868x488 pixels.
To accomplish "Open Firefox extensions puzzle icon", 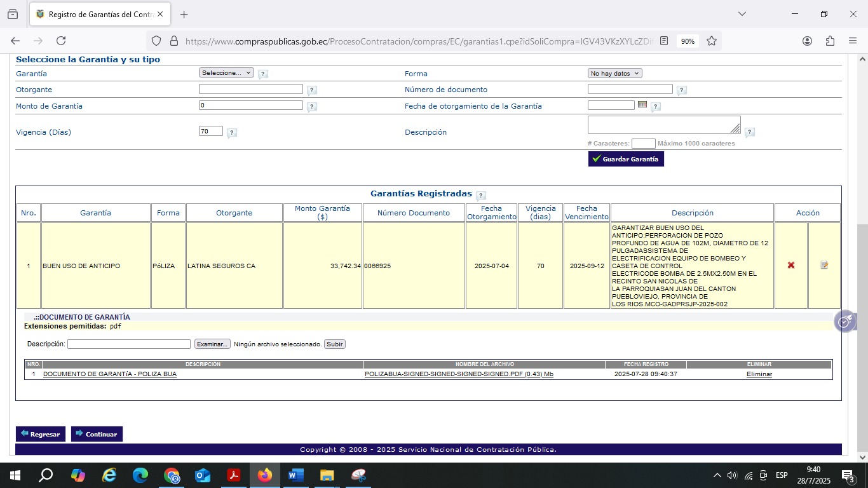I will click(x=830, y=41).
